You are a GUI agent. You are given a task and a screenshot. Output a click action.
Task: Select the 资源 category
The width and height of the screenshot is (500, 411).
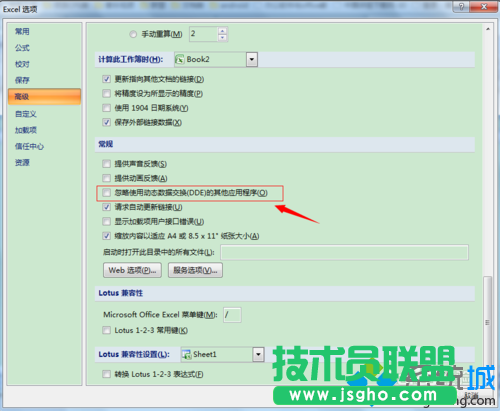tap(22, 163)
